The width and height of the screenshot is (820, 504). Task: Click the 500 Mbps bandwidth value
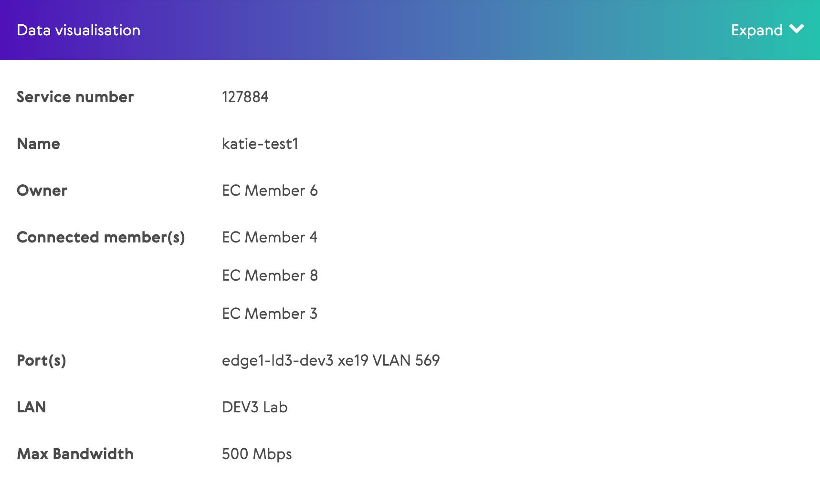(257, 454)
